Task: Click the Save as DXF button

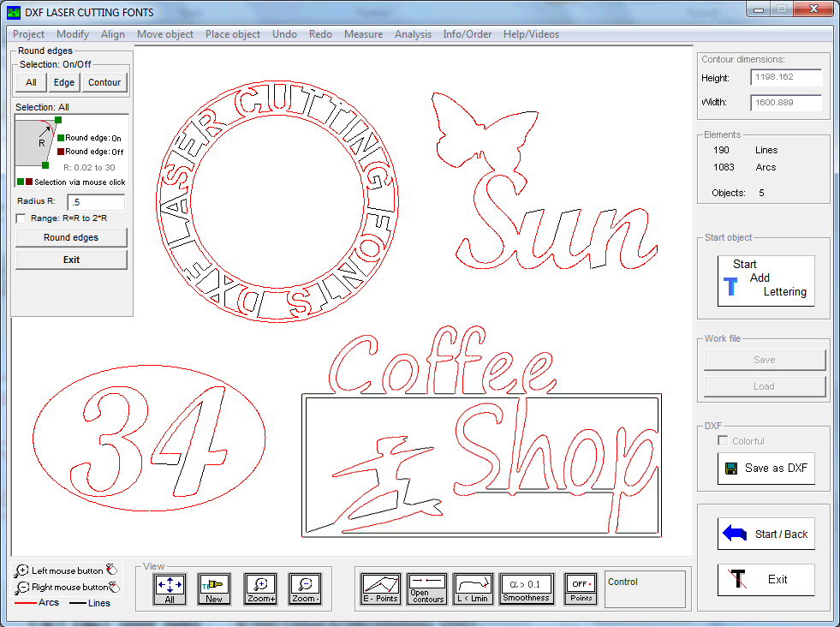Action: 766,469
